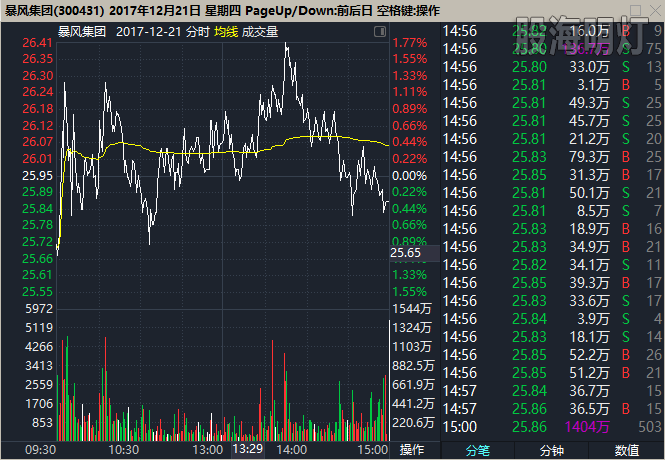665x460 pixels.
Task: Click the 26.07 price axis label
Action: pyautogui.click(x=37, y=142)
